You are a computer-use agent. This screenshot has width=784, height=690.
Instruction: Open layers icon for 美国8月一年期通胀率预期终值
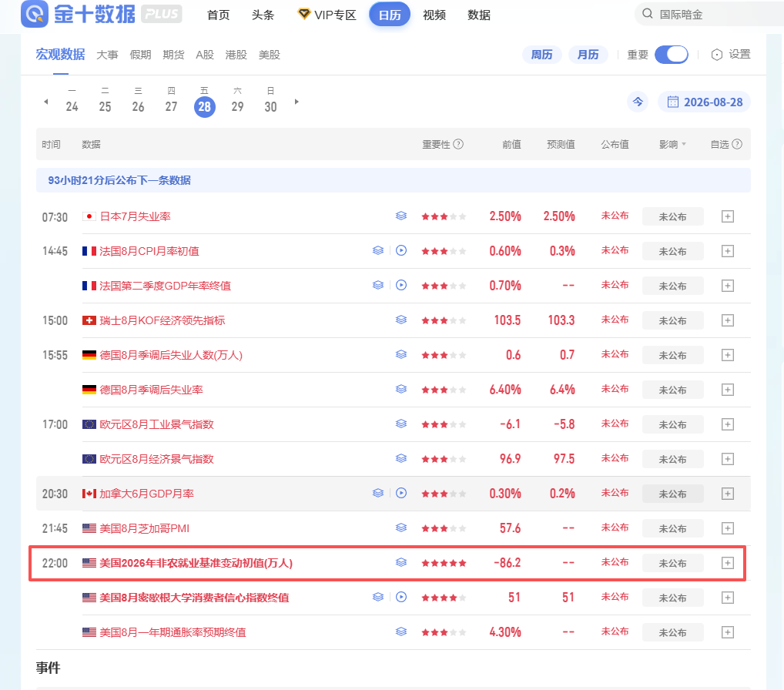(401, 632)
